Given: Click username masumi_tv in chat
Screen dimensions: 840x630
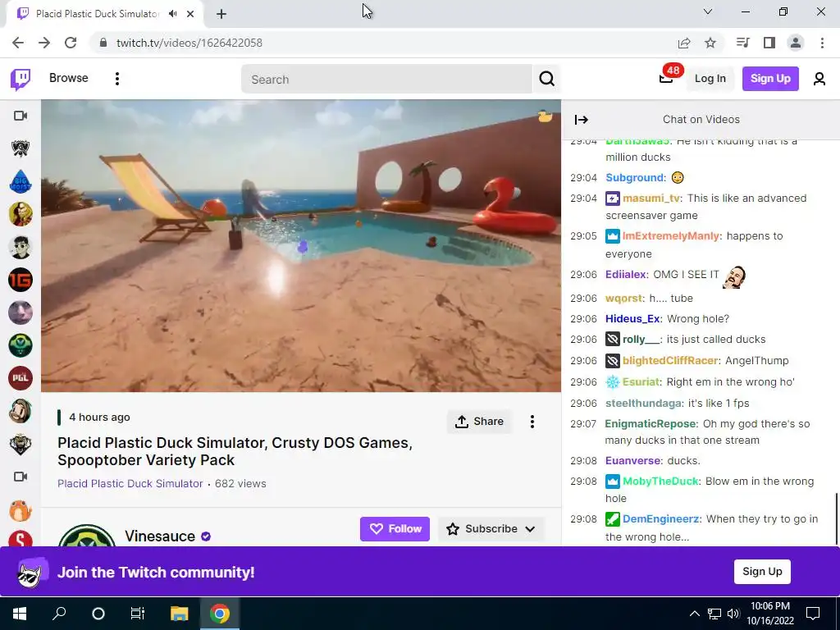Looking at the screenshot, I should point(651,199).
